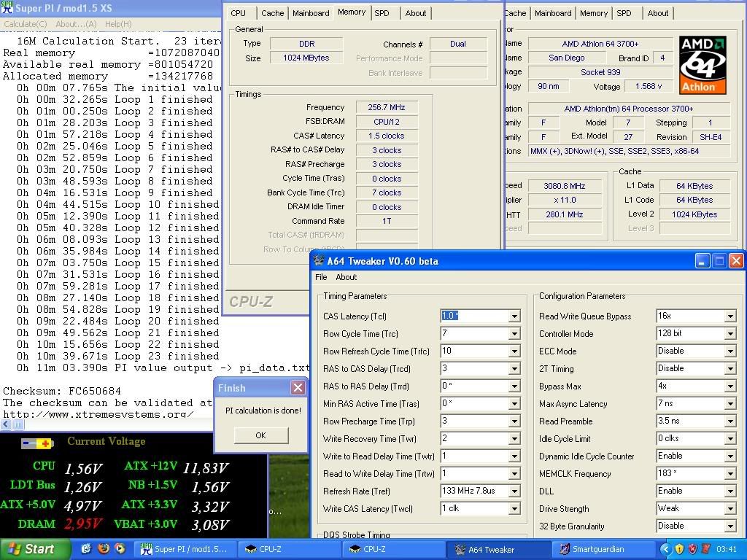Open the Read Write Queue Bypass dropdown
Image resolution: width=747 pixels, height=560 pixels.
[x=730, y=316]
